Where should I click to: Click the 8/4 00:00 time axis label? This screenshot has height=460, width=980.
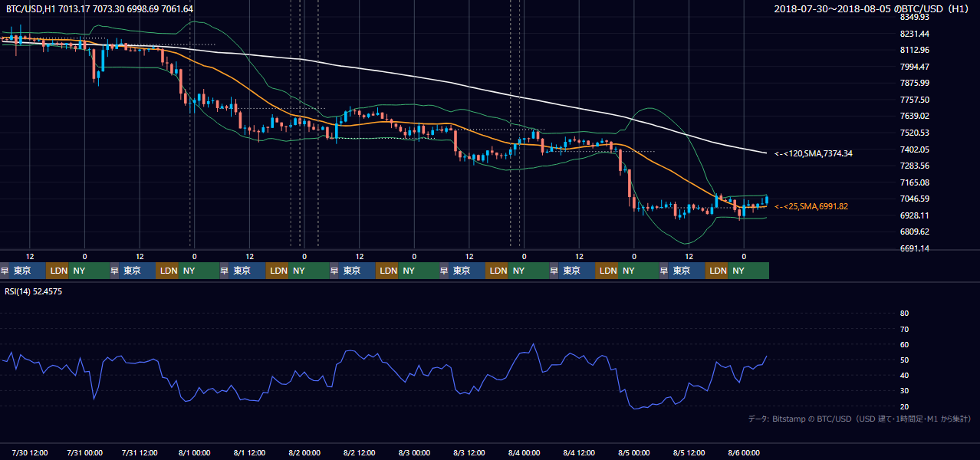pos(524,452)
